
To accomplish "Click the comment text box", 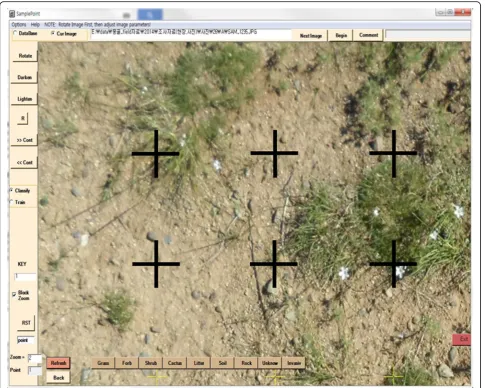I will (428, 34).
